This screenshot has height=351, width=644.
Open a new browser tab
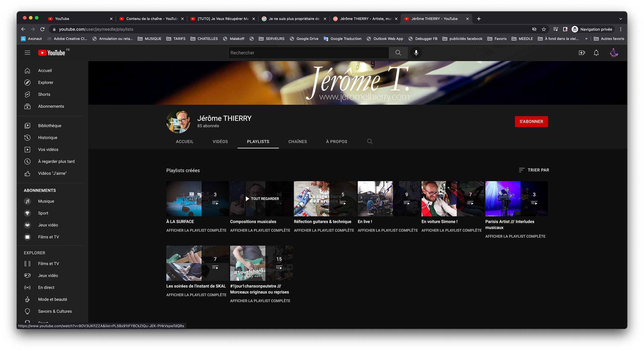tap(479, 19)
